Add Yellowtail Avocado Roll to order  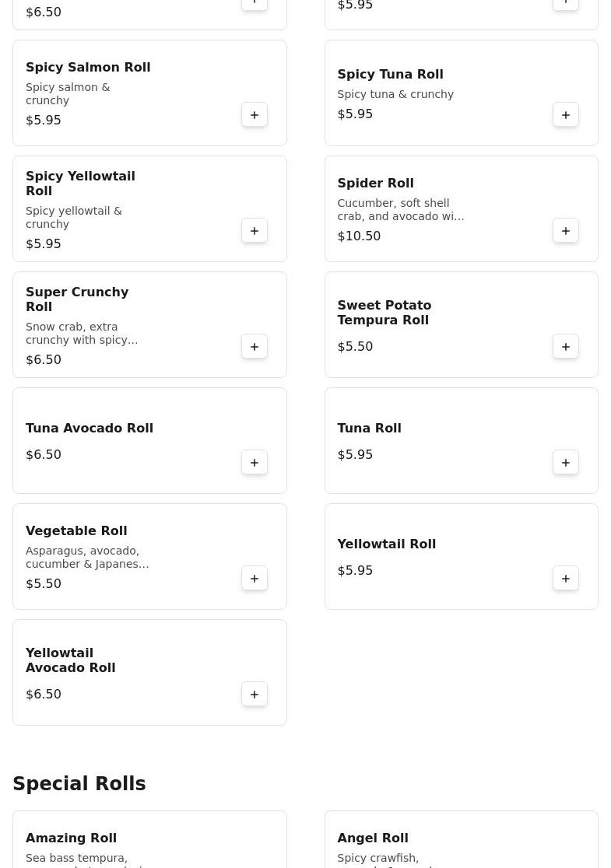(x=255, y=695)
